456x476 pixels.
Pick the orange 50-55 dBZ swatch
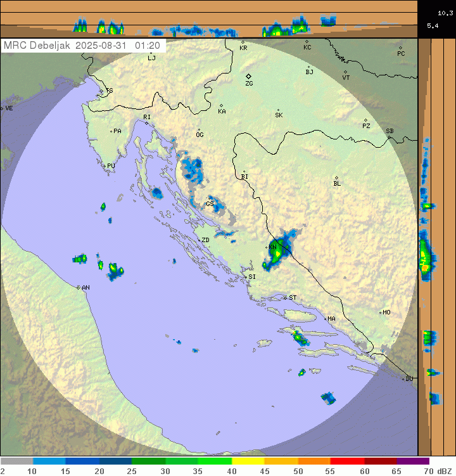tap(314, 461)
